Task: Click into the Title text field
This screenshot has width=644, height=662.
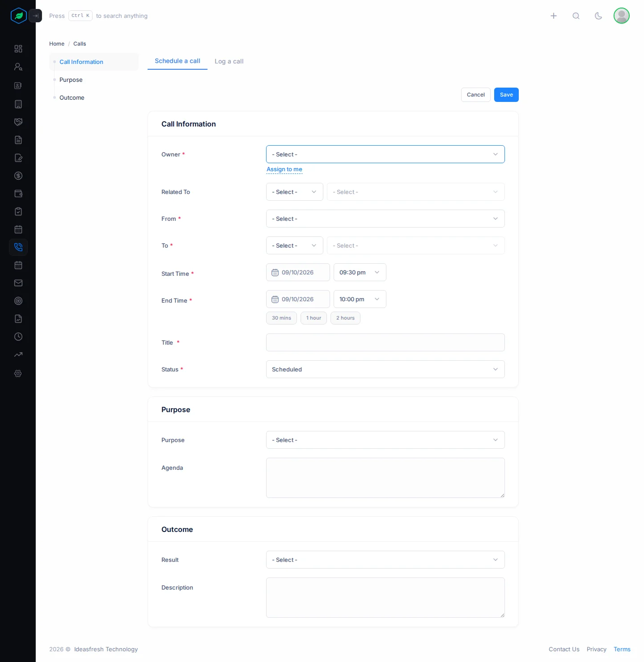Action: pyautogui.click(x=386, y=342)
